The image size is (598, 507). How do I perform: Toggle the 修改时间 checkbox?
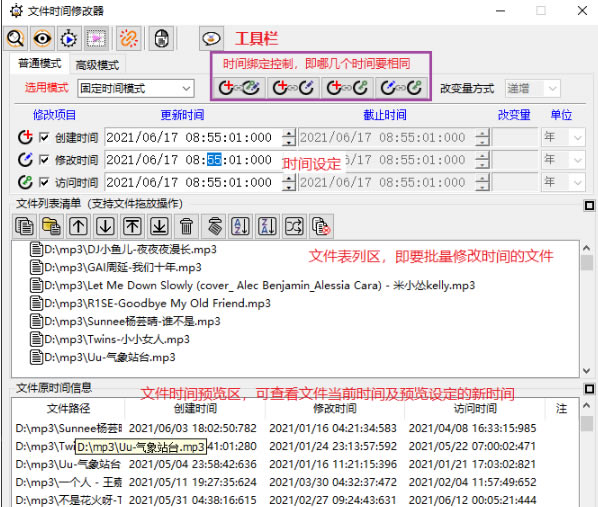pos(44,160)
